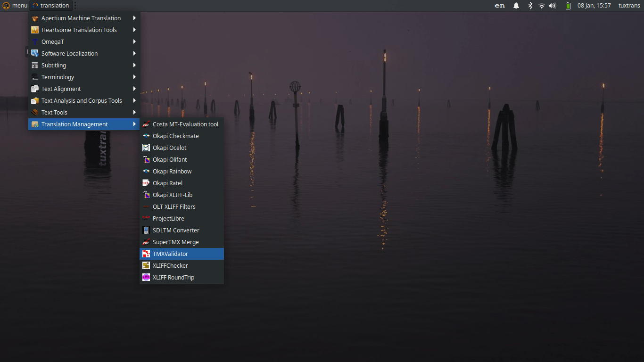Viewport: 644px width, 362px height.
Task: Click the TMXValidator icon
Action: pos(146,254)
